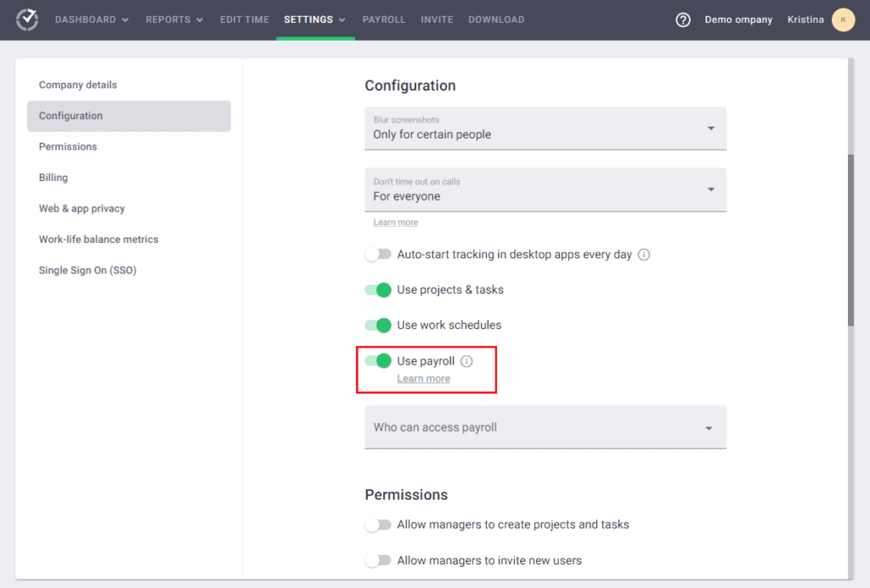The height and width of the screenshot is (588, 870).
Task: Enable Auto-start tracking in desktop apps
Action: 378,254
